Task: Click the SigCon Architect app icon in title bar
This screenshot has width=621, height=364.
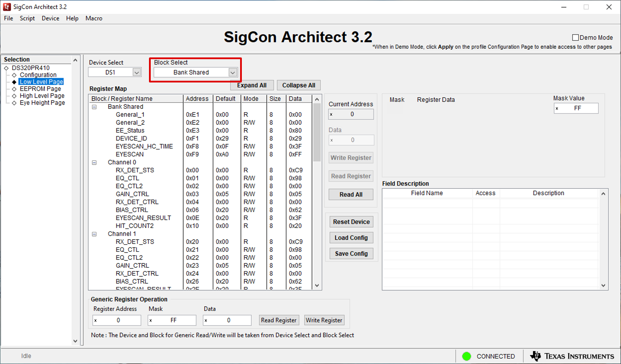Action: point(7,7)
